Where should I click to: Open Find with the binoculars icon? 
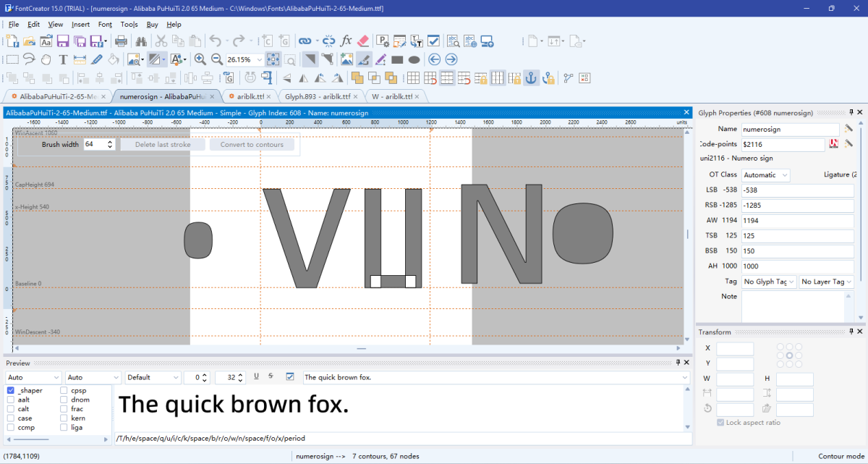142,41
